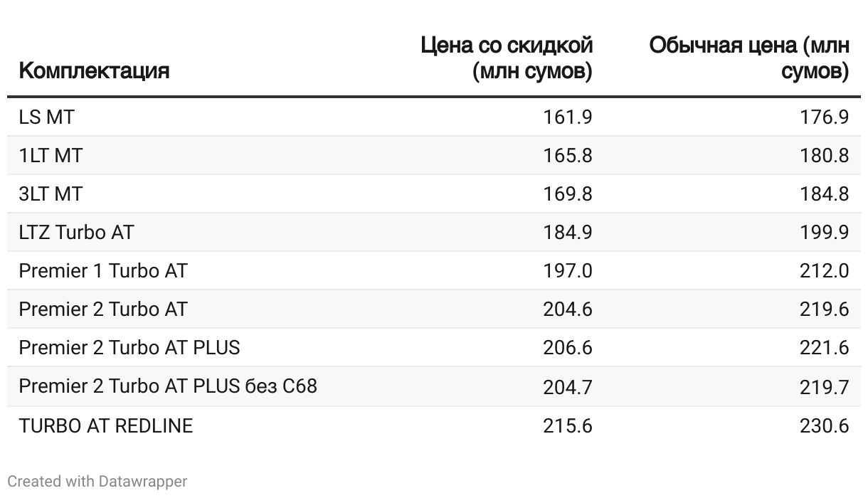Click the regular price 176.9

click(x=824, y=117)
